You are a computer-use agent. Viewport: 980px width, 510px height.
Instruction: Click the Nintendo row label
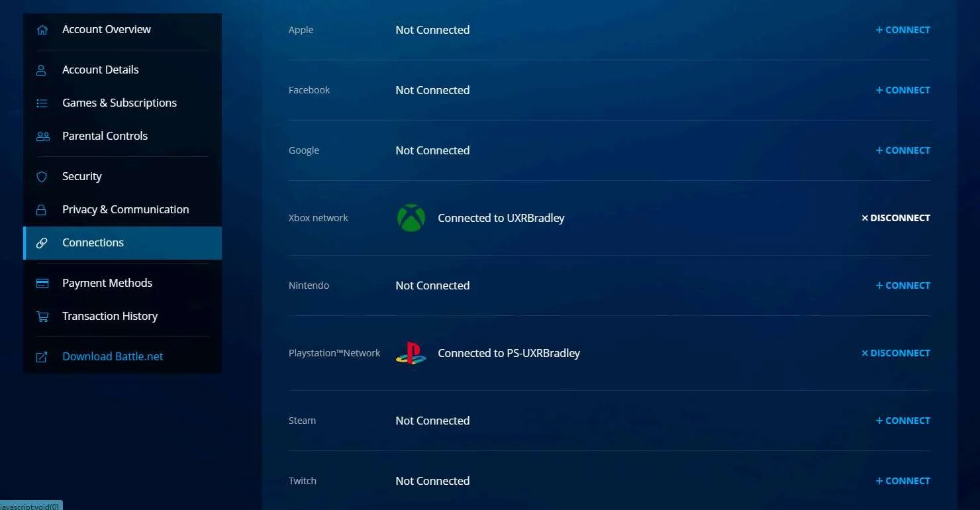click(x=309, y=285)
